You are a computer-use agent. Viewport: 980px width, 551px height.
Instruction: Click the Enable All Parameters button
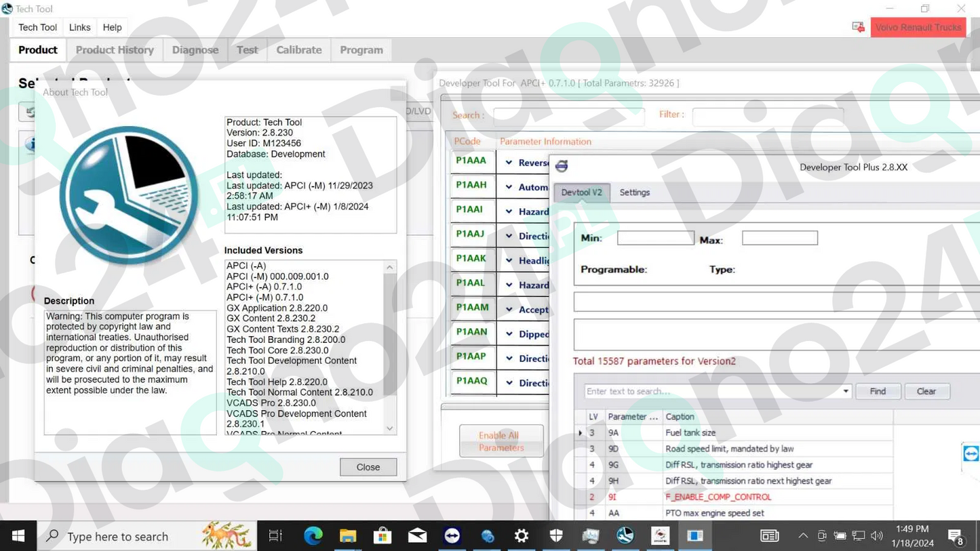click(x=501, y=441)
